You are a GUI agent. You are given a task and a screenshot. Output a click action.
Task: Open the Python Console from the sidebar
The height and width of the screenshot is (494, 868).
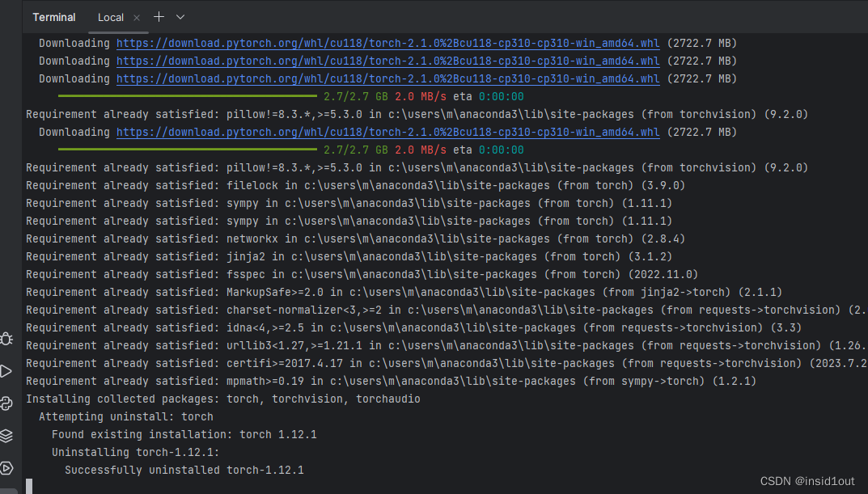(x=7, y=403)
